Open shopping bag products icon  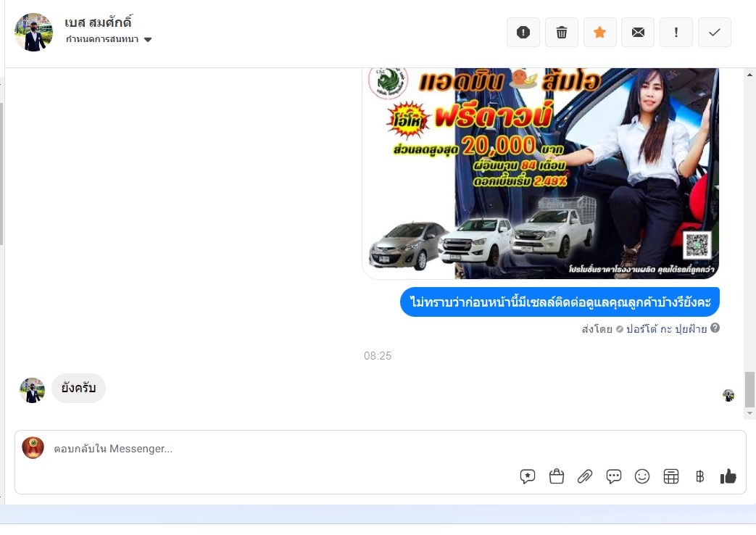click(x=557, y=476)
